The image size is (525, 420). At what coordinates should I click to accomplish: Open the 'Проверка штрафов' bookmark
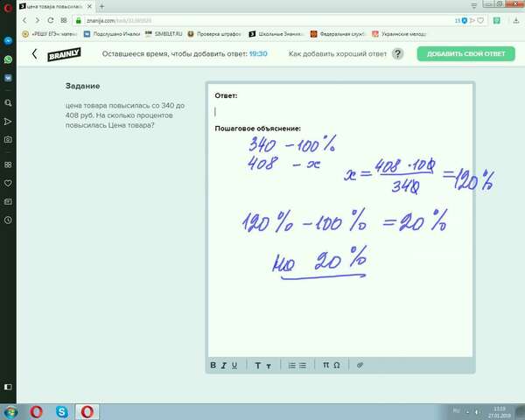(214, 34)
